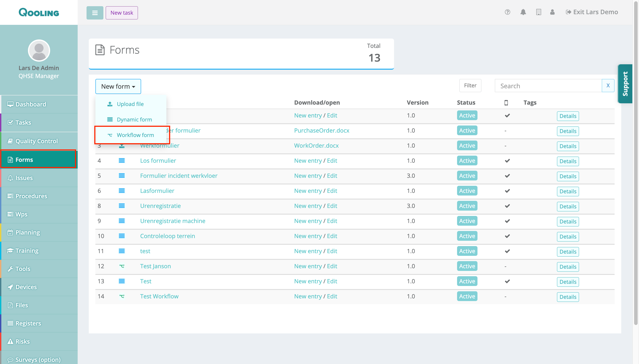
Task: Open Quality Control in sidebar
Action: point(37,141)
